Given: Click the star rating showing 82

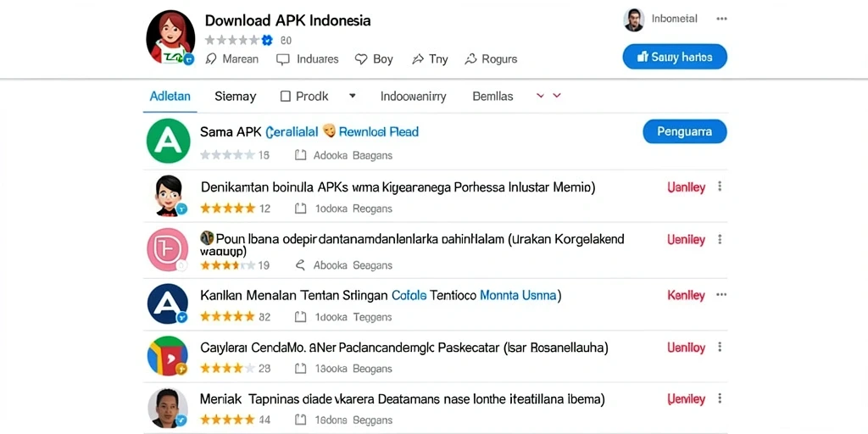Looking at the screenshot, I should (227, 317).
